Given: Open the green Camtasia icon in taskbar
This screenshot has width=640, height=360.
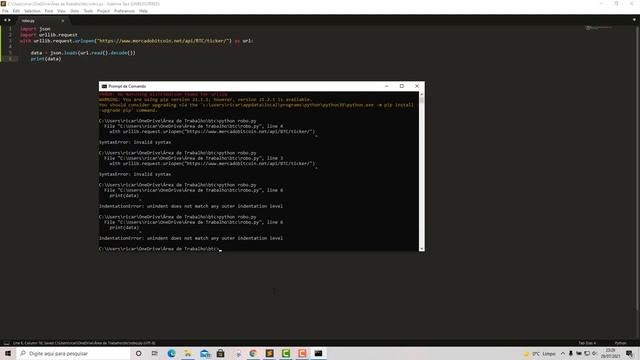Looking at the screenshot, I should point(286,353).
